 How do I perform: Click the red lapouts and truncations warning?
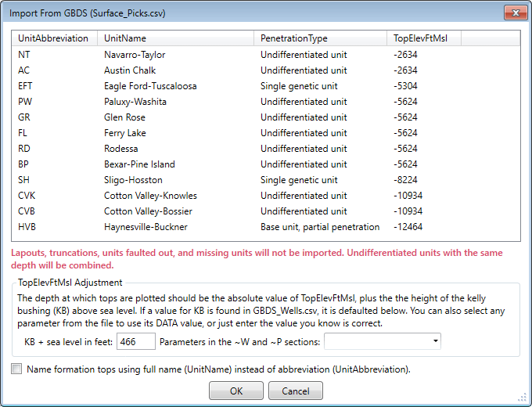point(257,258)
